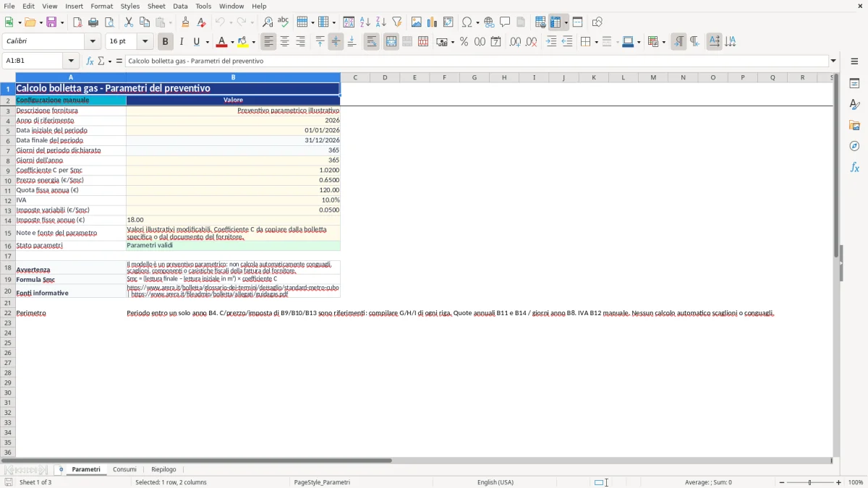Increase cell indent
The height and width of the screenshot is (488, 868).
click(x=551, y=42)
